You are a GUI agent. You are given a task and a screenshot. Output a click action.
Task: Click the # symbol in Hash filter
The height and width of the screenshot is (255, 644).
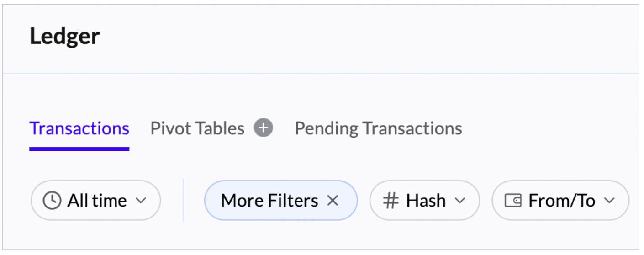[x=391, y=201]
